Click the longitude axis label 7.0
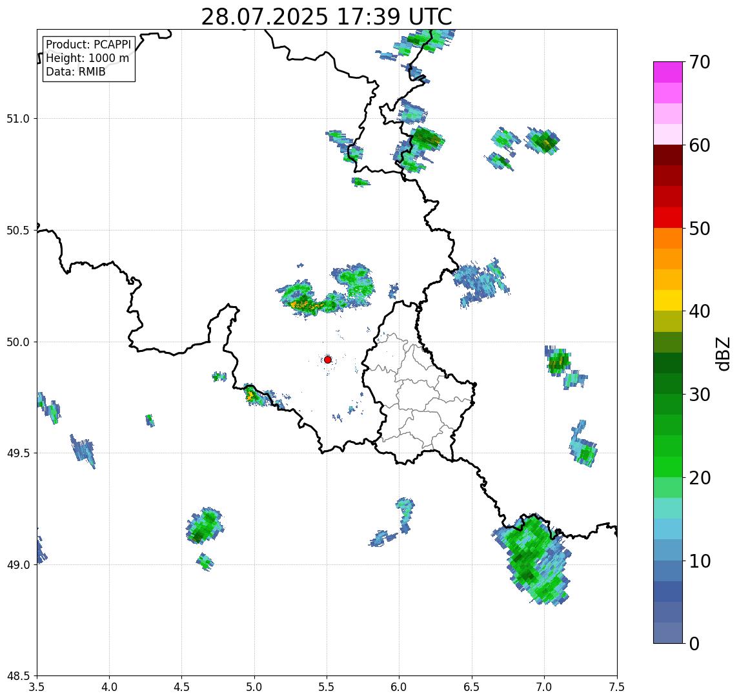739x700 pixels. (545, 687)
